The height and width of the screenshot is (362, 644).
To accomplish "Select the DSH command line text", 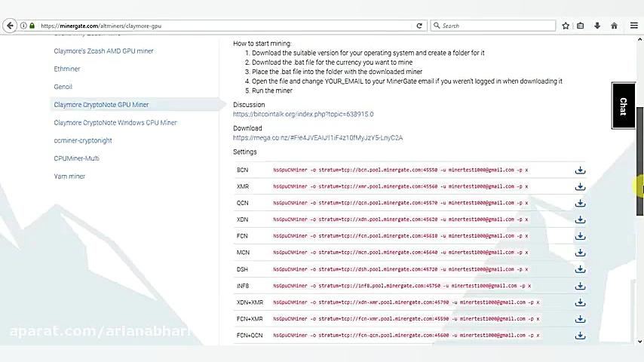I will 400,269.
